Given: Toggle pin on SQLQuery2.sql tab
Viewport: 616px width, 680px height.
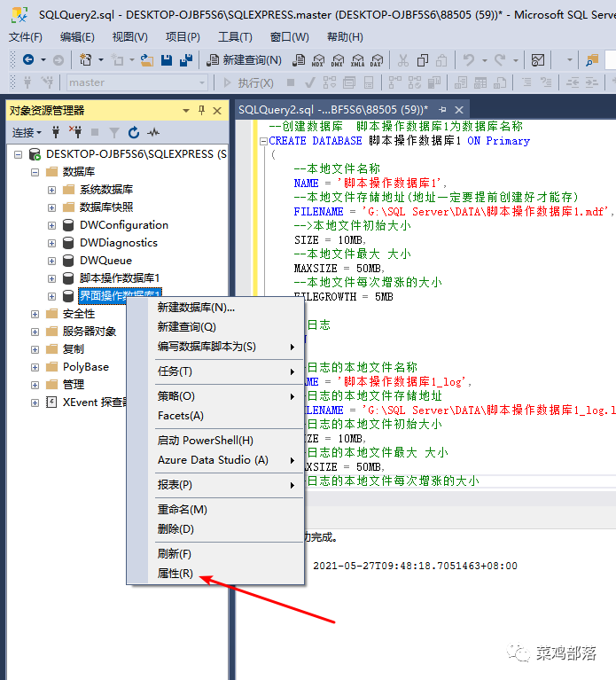Looking at the screenshot, I should [x=442, y=109].
